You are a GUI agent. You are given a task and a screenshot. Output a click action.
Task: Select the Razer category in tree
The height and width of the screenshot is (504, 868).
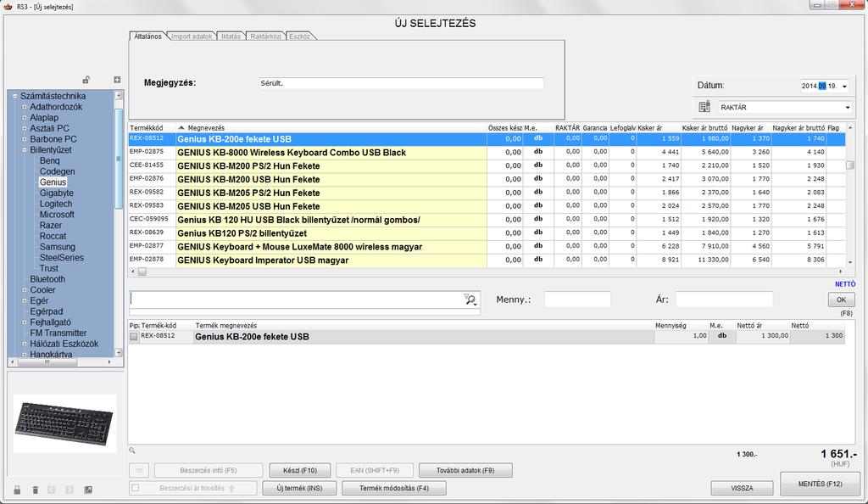tap(50, 226)
